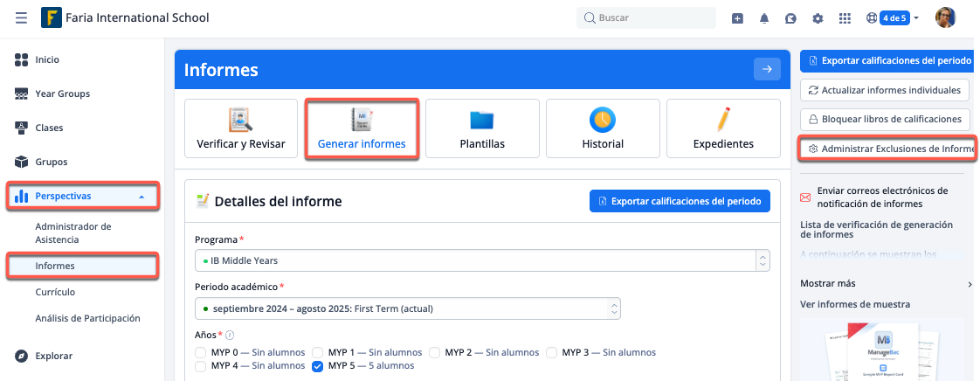This screenshot has height=381, width=980.
Task: Click the blue arrow button in Informes header
Action: click(767, 70)
